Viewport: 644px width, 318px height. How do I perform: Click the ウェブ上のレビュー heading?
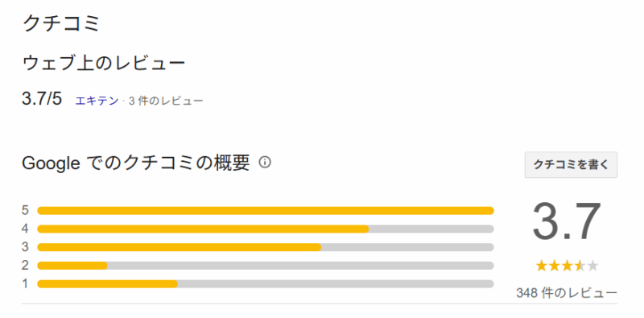tap(104, 64)
